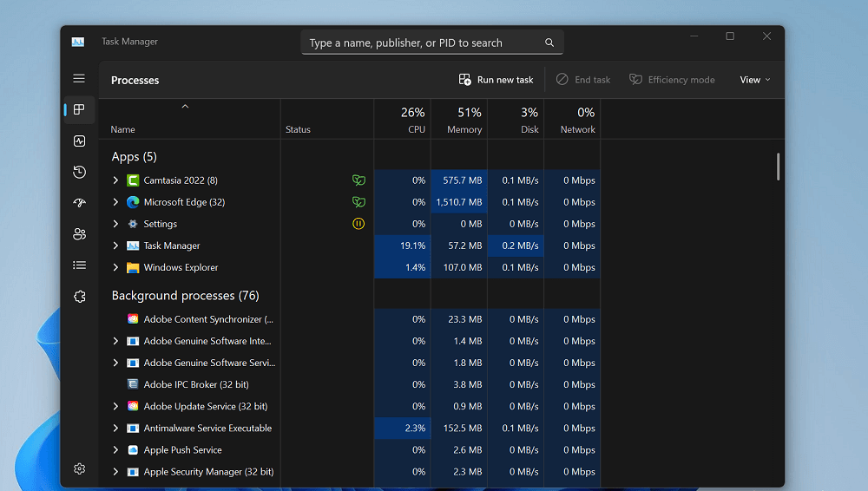Open Task Manager settings gear
868x491 pixels.
79,468
